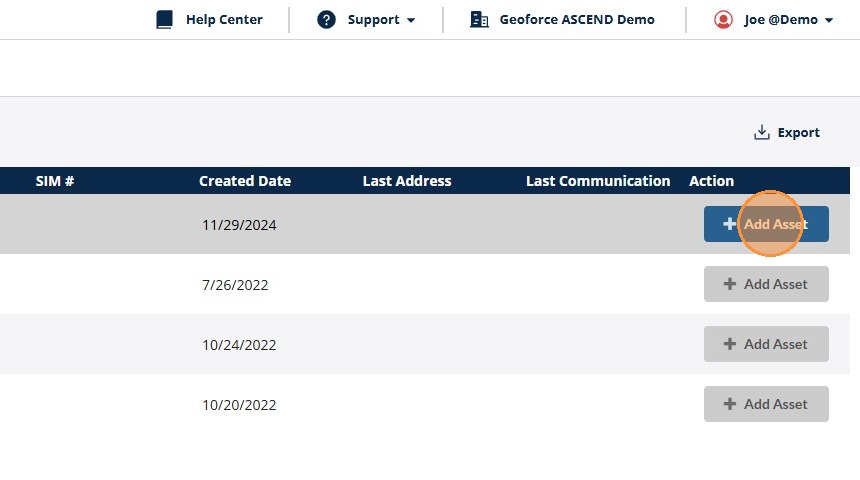Viewport: 860px width, 480px height.
Task: Sort by the Last Address column header
Action: (406, 181)
